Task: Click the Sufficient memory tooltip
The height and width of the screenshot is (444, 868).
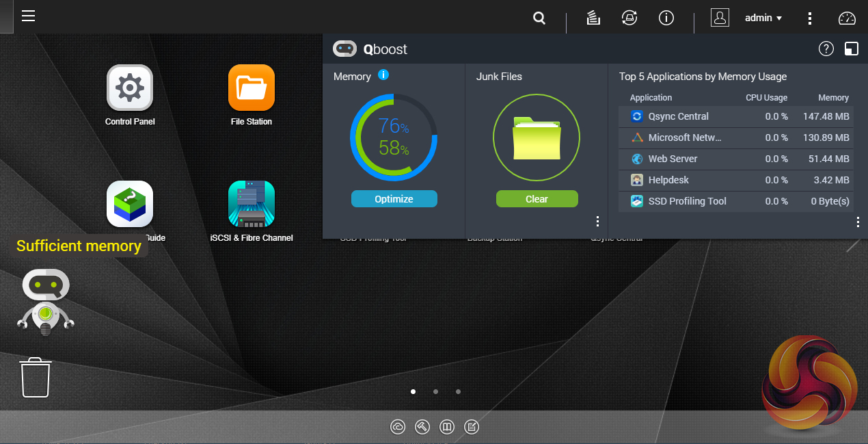Action: tap(79, 246)
